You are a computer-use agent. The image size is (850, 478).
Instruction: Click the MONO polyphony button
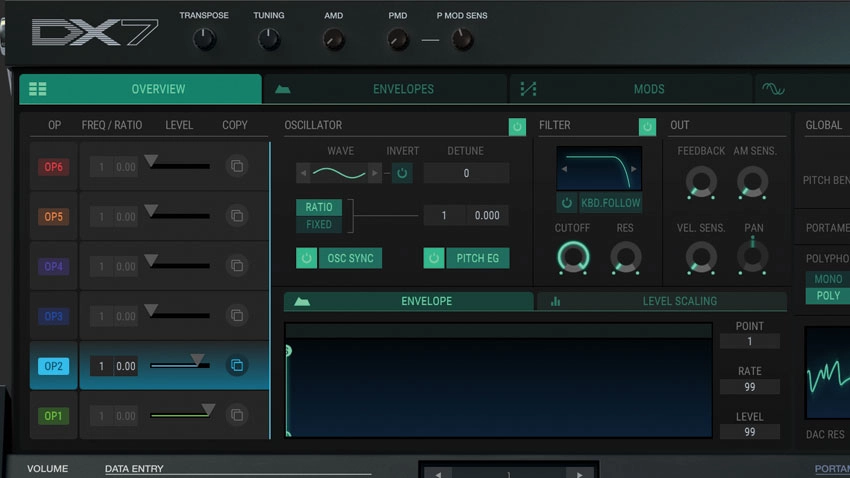coord(828,279)
